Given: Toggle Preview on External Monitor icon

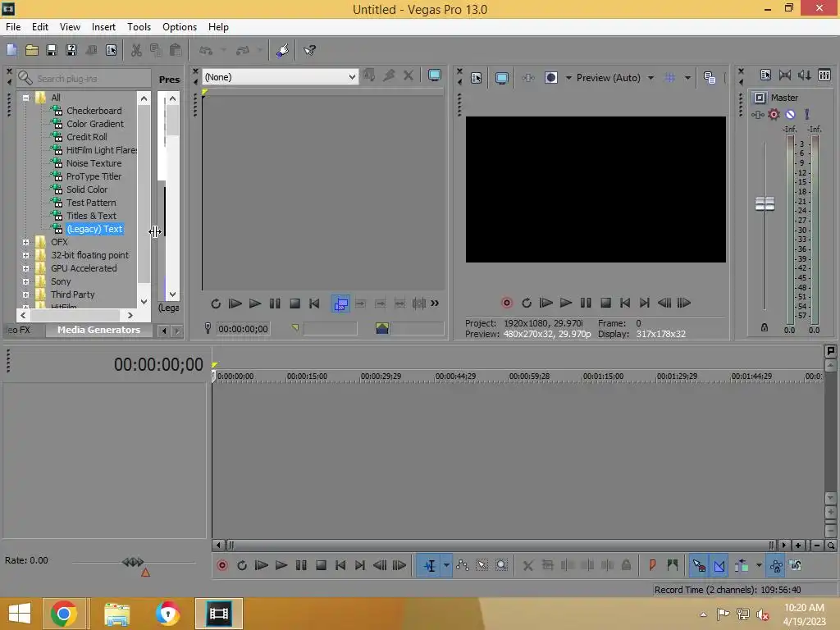Looking at the screenshot, I should pyautogui.click(x=501, y=78).
